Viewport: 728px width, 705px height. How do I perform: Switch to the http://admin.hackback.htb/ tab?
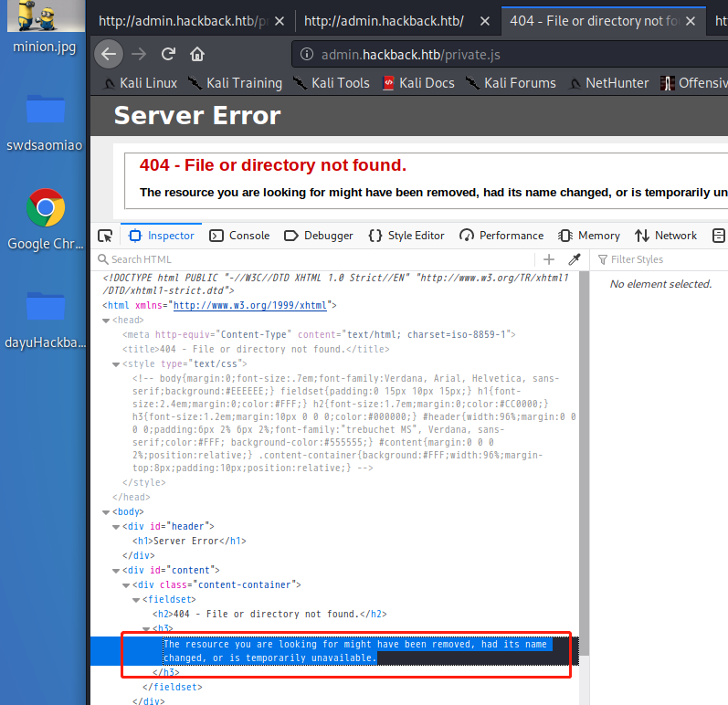point(384,21)
